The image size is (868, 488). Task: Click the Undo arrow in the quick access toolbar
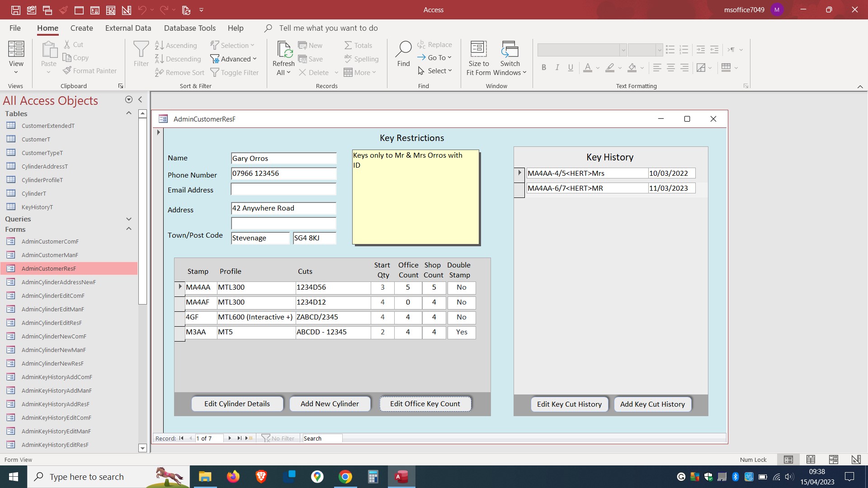(142, 9)
